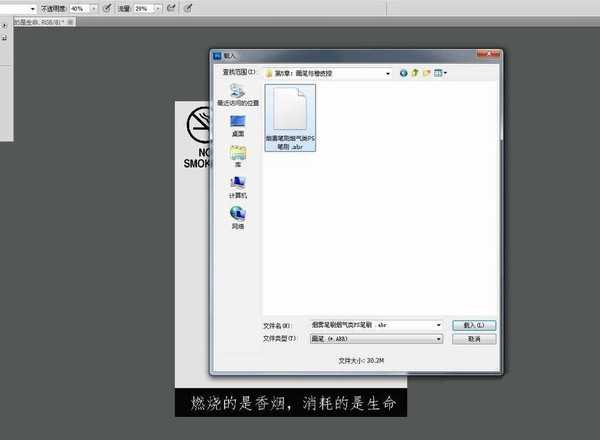600x440 pixels.
Task: Select Desktop in the places sidebar
Action: click(x=238, y=124)
